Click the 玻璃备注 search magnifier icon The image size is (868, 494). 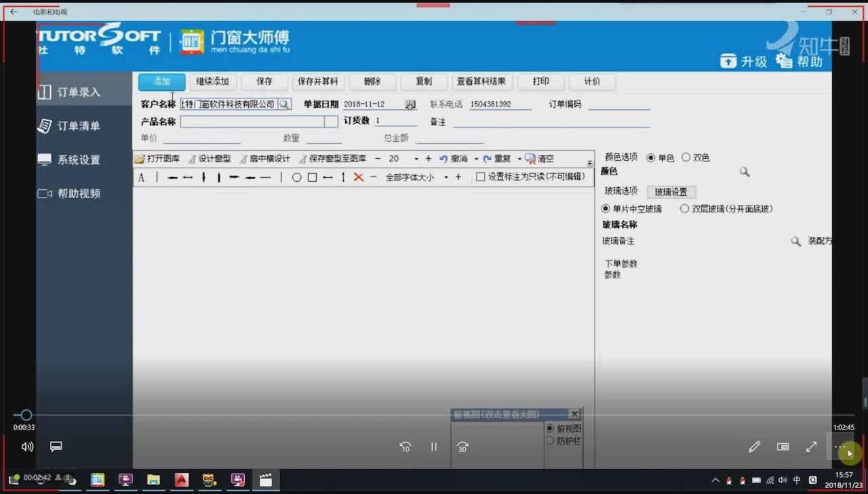coord(796,242)
